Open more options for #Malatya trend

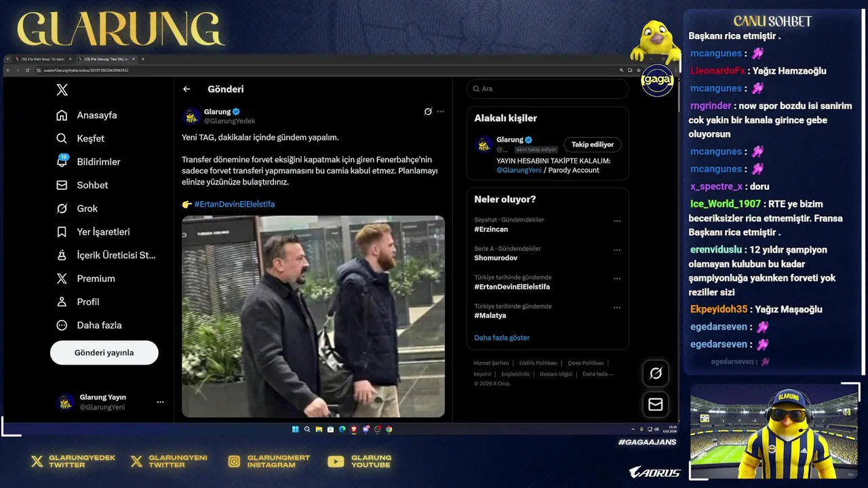(617, 307)
